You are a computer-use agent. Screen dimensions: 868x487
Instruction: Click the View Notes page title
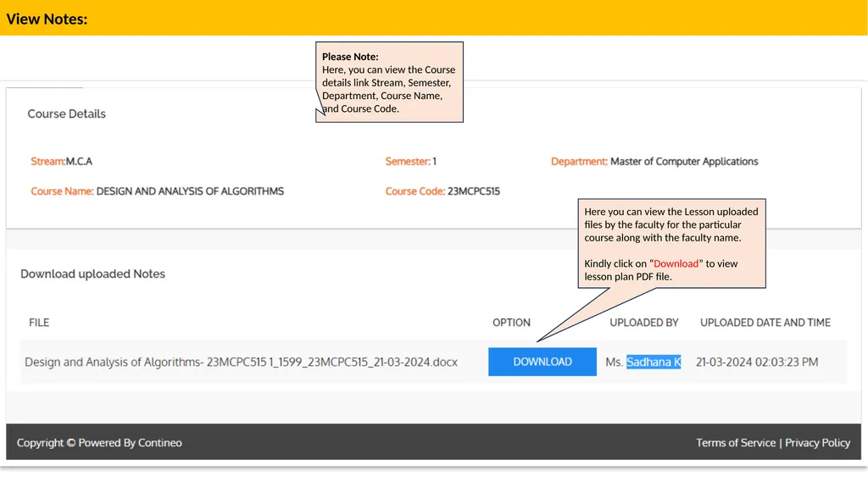click(47, 19)
